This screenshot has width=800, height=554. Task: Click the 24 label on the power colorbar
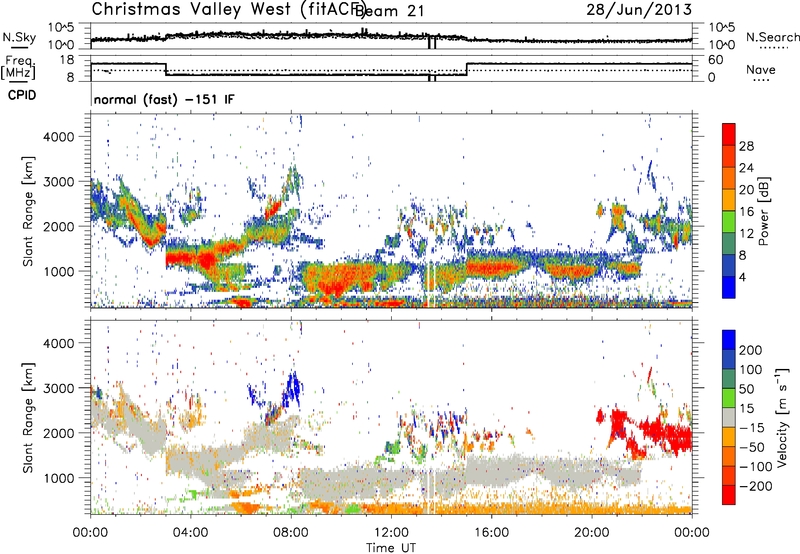746,168
